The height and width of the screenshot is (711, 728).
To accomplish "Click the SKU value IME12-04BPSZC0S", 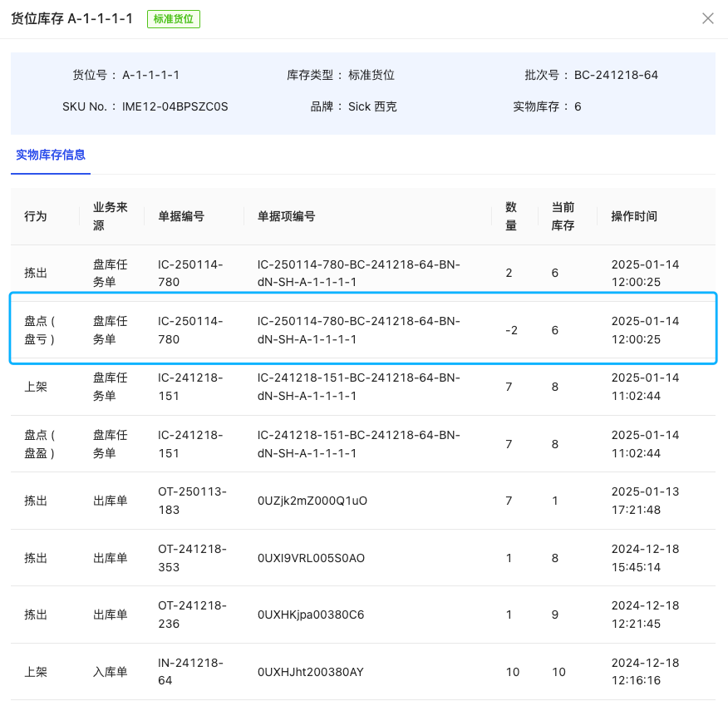I will click(x=175, y=106).
